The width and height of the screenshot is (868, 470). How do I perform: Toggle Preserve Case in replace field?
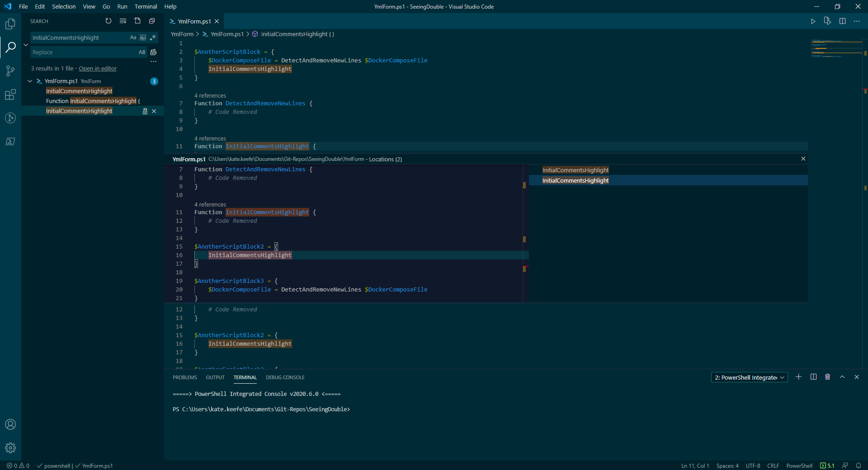click(142, 52)
